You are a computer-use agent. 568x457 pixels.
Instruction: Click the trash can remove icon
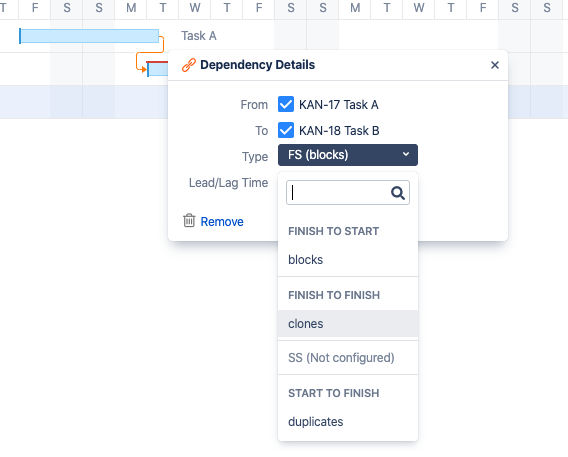[x=189, y=220]
